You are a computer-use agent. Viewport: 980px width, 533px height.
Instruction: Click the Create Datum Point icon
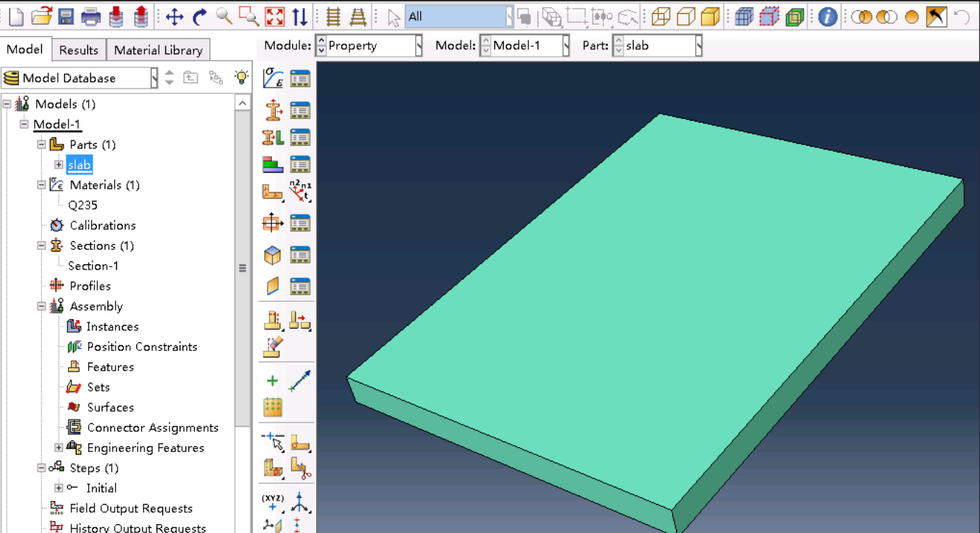(x=272, y=381)
